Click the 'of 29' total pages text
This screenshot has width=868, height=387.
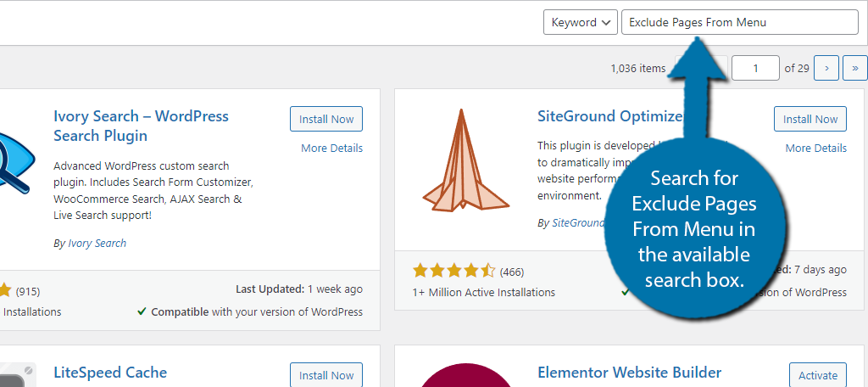point(797,68)
